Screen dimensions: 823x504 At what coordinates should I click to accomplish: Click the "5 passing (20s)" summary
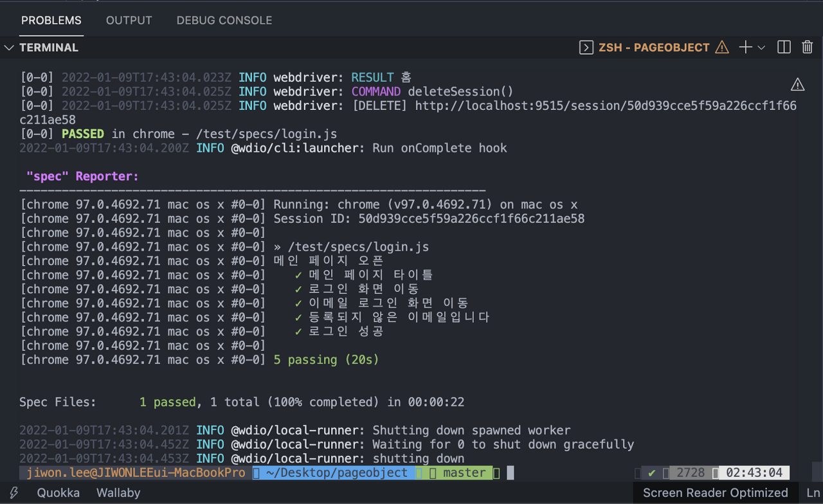(326, 360)
